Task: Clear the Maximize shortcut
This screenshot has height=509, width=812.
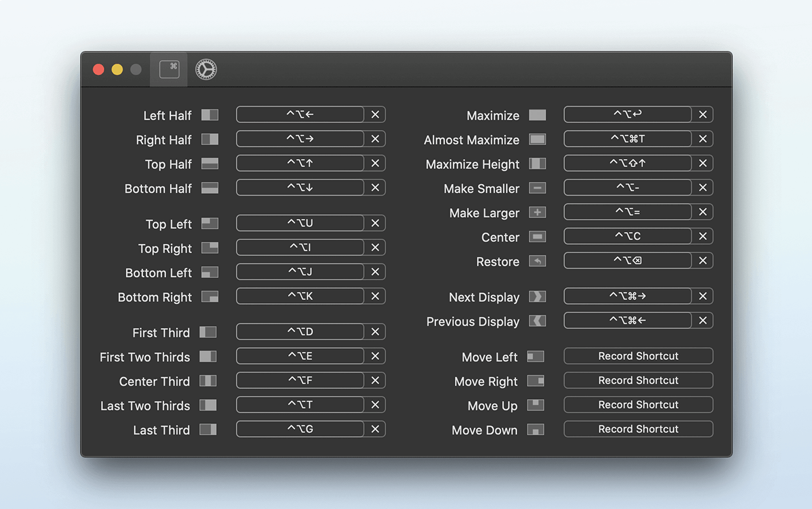Action: click(703, 114)
